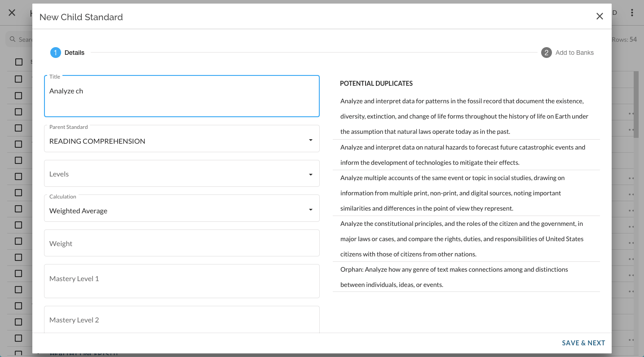Toggle the header select-all checkbox in the background
Viewport: 644px width, 357px height.
[19, 62]
